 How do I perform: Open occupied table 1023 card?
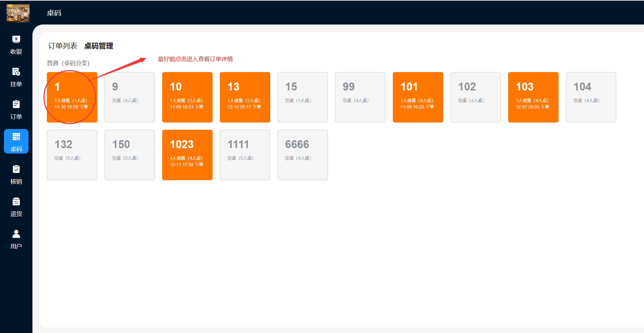click(x=187, y=155)
